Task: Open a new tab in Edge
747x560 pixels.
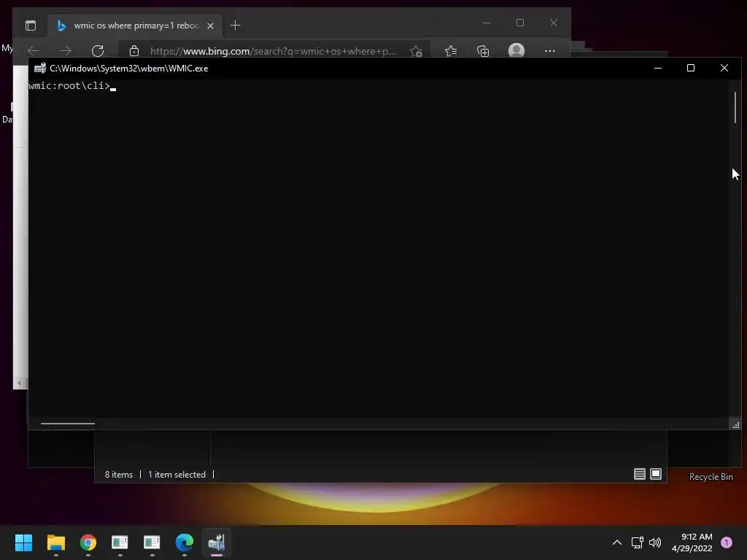Action: coord(235,26)
